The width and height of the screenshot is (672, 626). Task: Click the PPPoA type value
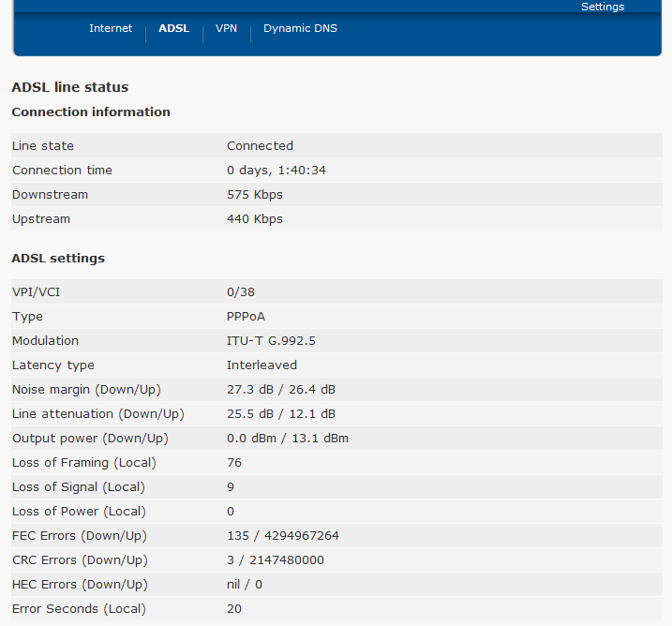tap(246, 316)
